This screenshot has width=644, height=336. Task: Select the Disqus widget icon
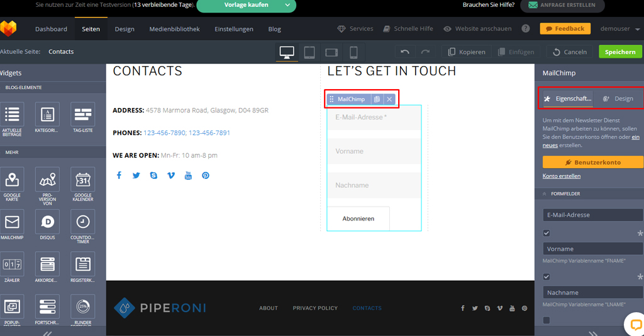47,222
